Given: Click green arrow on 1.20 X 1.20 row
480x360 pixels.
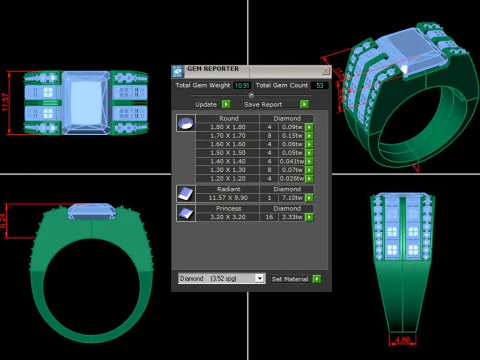Looking at the screenshot, I should pos(309,179).
